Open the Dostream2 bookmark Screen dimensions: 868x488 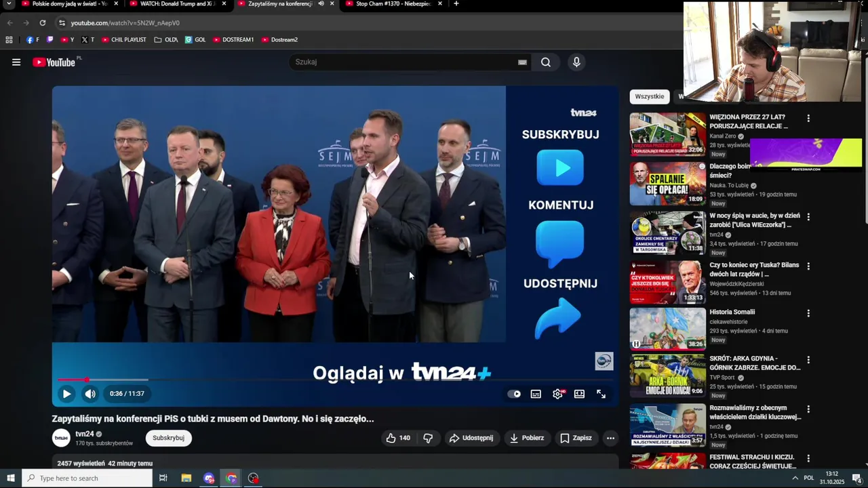(279, 40)
